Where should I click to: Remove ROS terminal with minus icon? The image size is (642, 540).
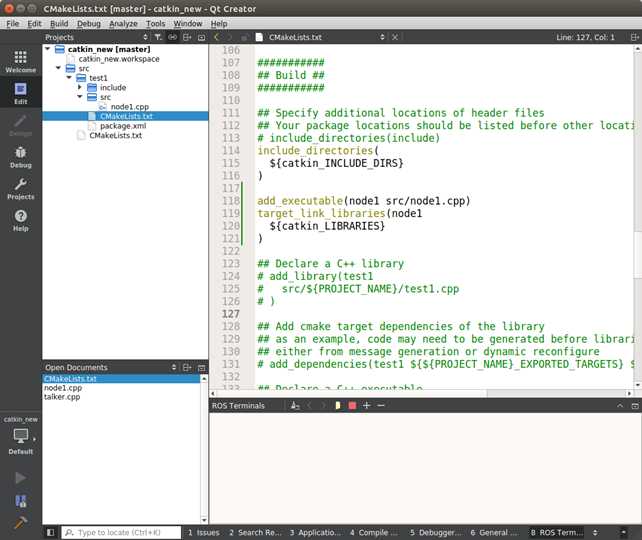[381, 406]
